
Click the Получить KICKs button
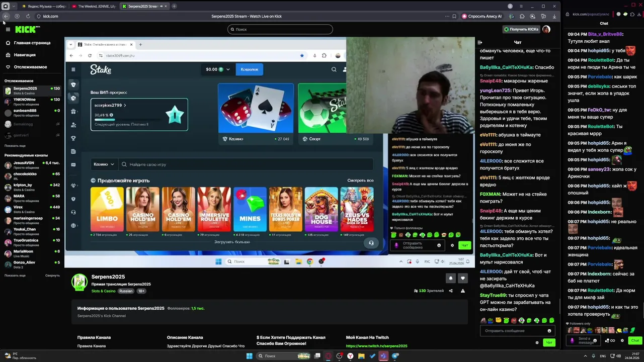[x=521, y=29]
